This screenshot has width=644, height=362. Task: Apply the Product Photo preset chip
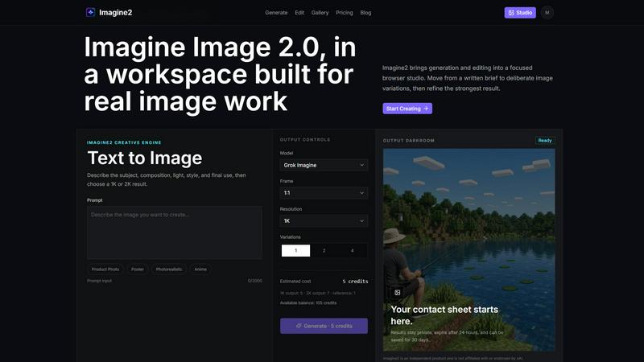tap(105, 269)
